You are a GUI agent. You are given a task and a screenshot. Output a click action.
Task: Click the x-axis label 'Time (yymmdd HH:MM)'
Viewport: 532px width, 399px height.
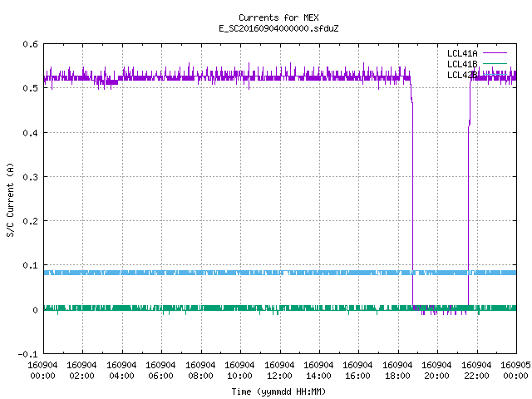pyautogui.click(x=278, y=392)
